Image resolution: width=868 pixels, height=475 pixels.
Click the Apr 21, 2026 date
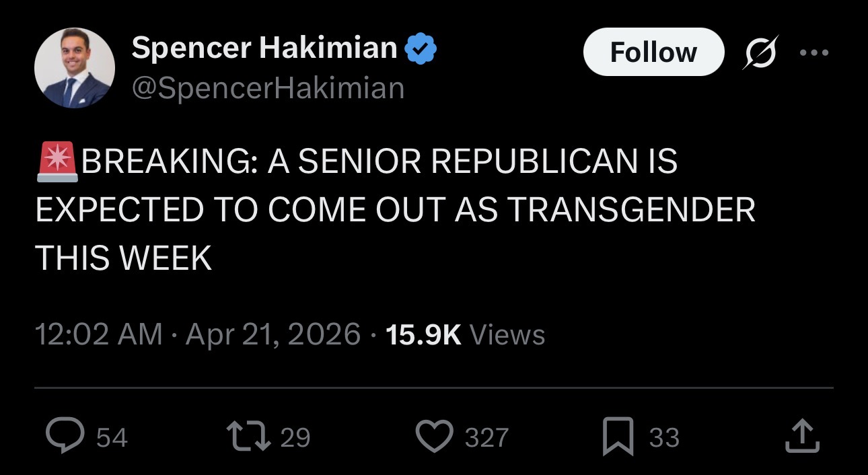point(273,334)
